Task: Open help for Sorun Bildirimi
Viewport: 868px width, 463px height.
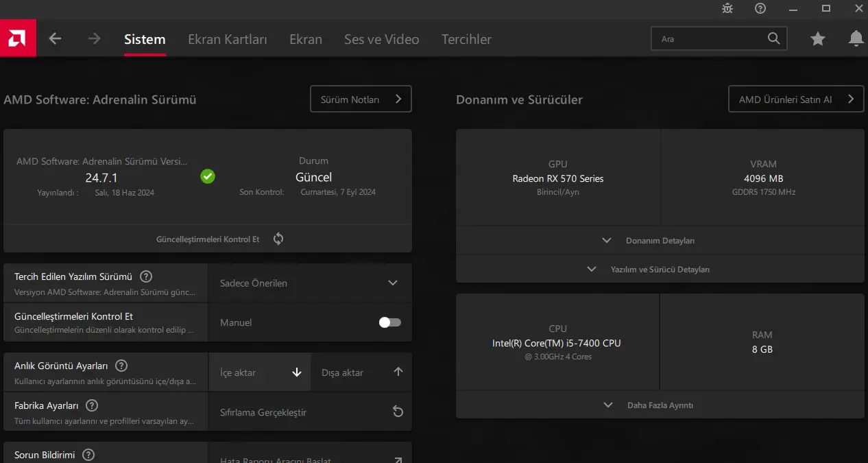Action: [88, 455]
